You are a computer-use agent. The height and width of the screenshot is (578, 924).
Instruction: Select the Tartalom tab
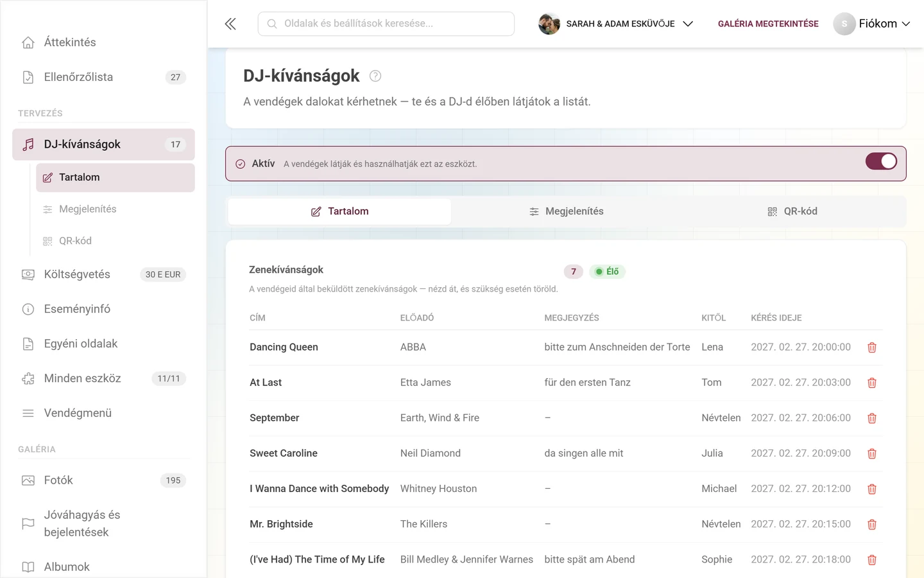[339, 211]
